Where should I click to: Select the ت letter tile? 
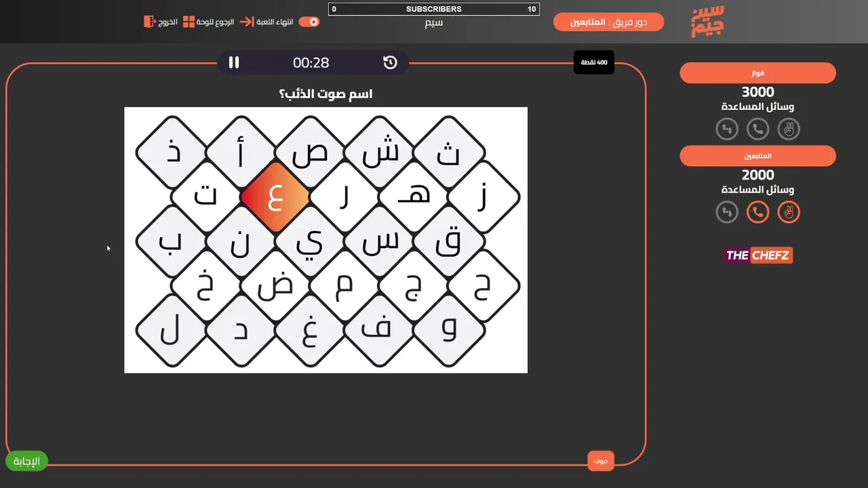click(x=205, y=198)
